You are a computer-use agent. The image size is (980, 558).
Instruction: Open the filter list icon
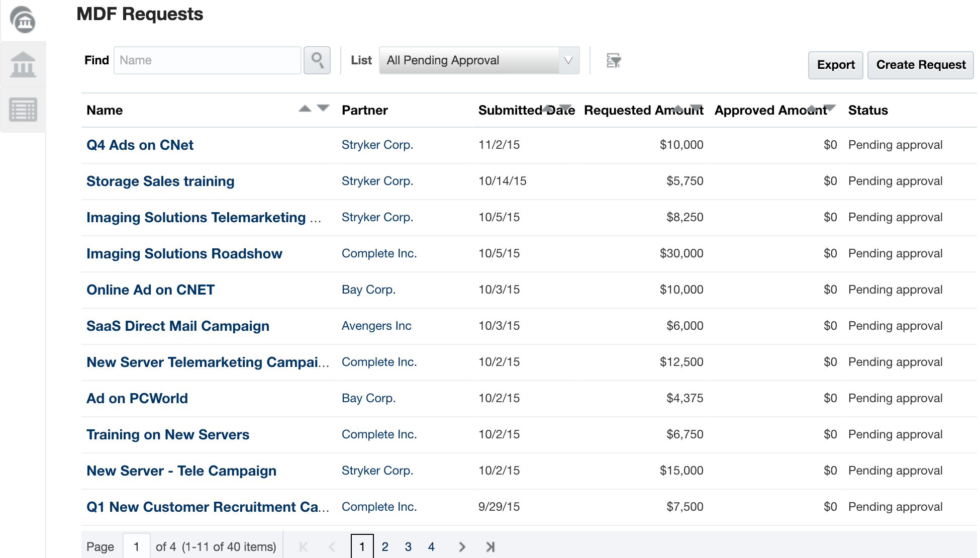click(x=613, y=61)
